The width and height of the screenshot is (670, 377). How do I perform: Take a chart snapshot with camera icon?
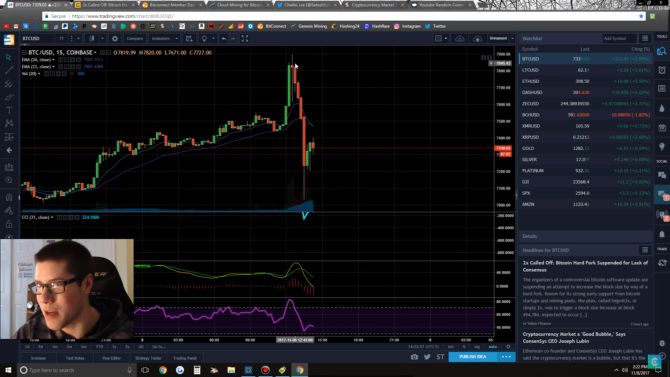click(414, 357)
